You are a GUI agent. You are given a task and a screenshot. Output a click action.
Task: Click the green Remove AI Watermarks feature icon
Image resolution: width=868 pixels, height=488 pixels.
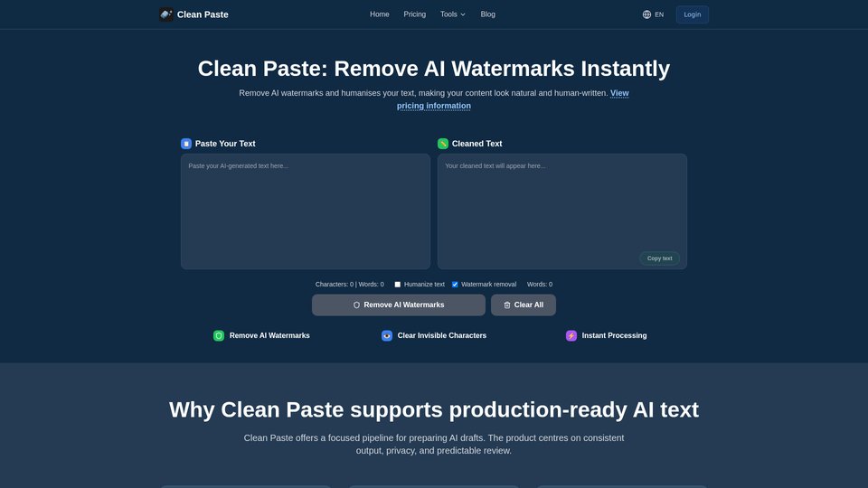[219, 336]
